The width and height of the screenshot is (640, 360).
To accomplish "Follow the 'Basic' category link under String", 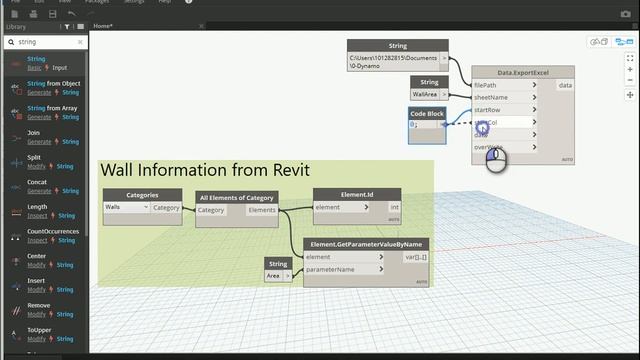I will coord(34,68).
